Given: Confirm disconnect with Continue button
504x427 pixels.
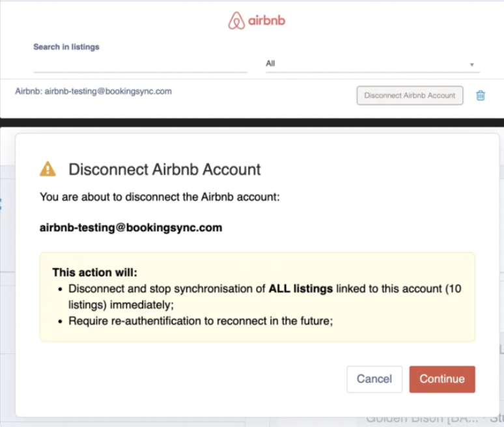Looking at the screenshot, I should (442, 379).
